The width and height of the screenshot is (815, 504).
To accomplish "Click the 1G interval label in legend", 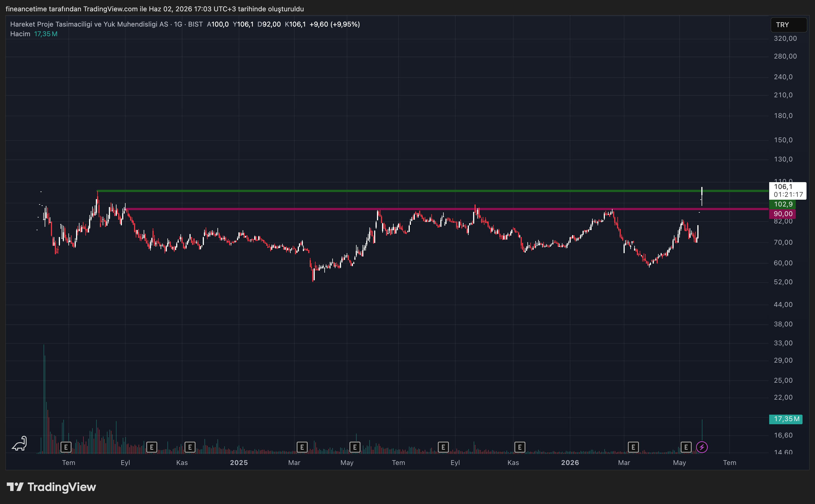I will point(178,24).
